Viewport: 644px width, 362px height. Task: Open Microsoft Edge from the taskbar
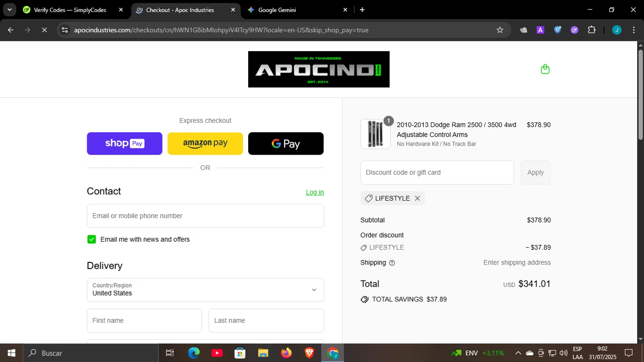[194, 353]
